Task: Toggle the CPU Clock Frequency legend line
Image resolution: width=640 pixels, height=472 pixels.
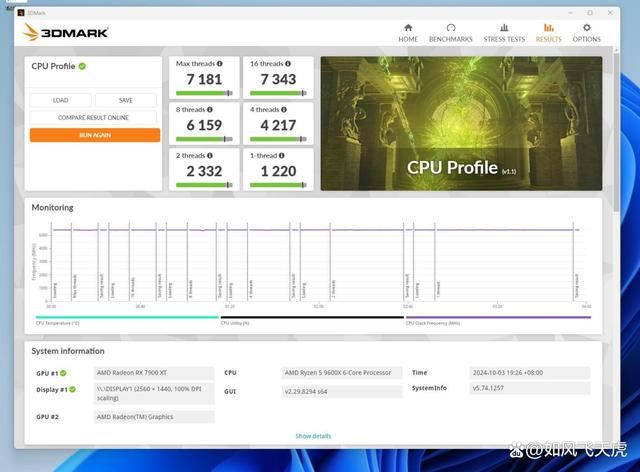Action: [x=497, y=317]
